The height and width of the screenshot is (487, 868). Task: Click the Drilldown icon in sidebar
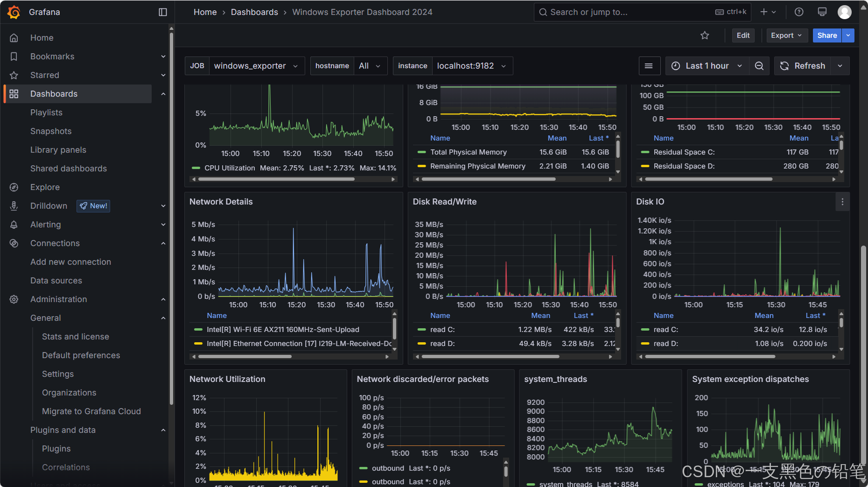tap(14, 206)
